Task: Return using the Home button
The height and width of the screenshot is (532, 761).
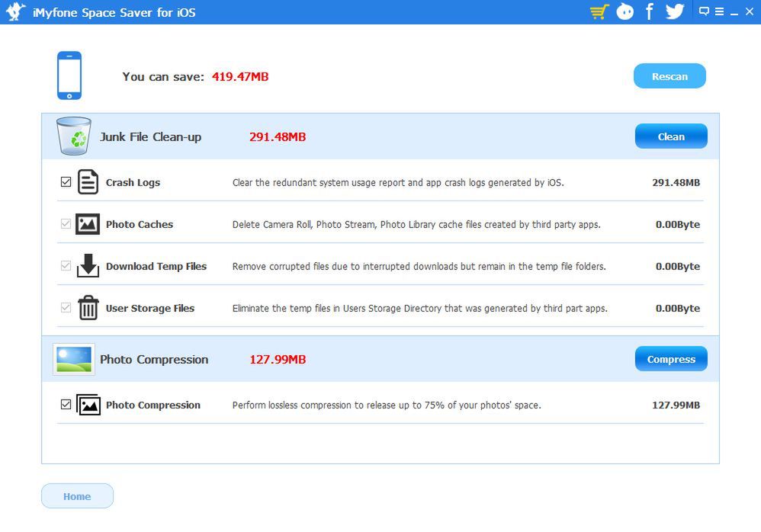Action: coord(77,495)
